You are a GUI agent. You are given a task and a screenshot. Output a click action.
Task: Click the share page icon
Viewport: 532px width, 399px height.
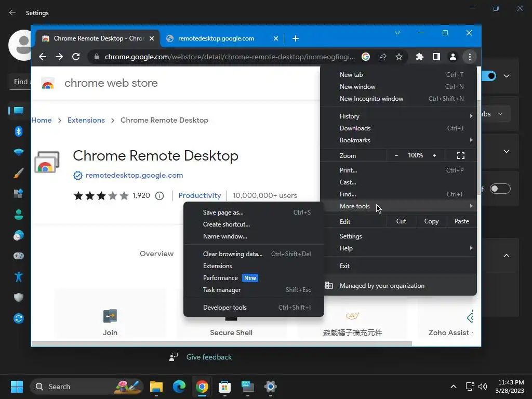(382, 57)
